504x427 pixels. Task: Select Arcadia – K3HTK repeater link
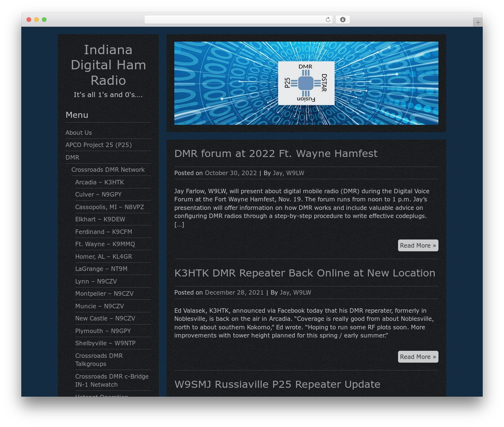tap(100, 182)
